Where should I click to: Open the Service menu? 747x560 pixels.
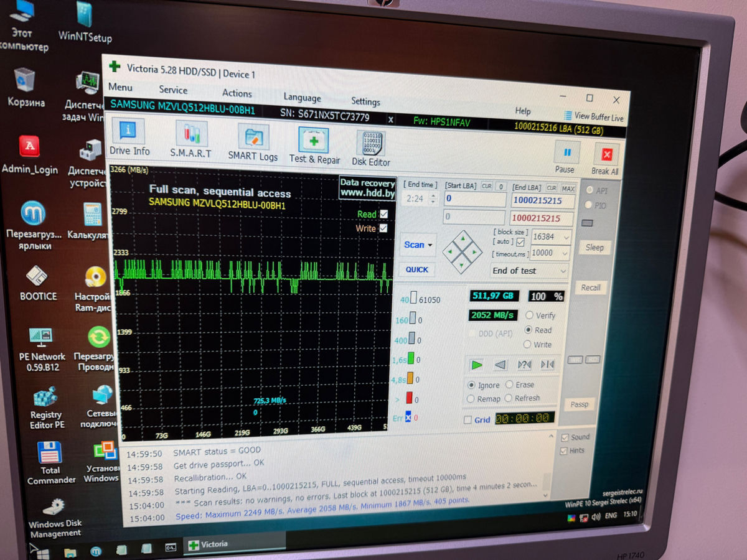coord(173,90)
